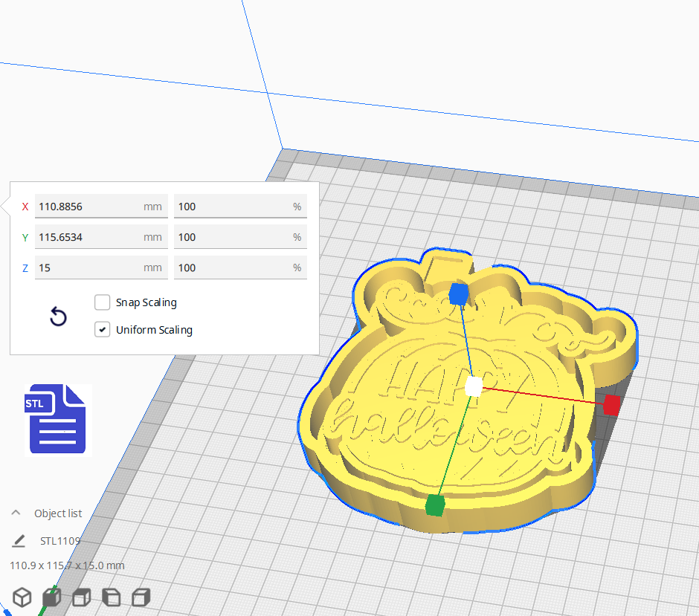699x616 pixels.
Task: Enable the Snap Scaling checkbox
Action: pos(103,302)
